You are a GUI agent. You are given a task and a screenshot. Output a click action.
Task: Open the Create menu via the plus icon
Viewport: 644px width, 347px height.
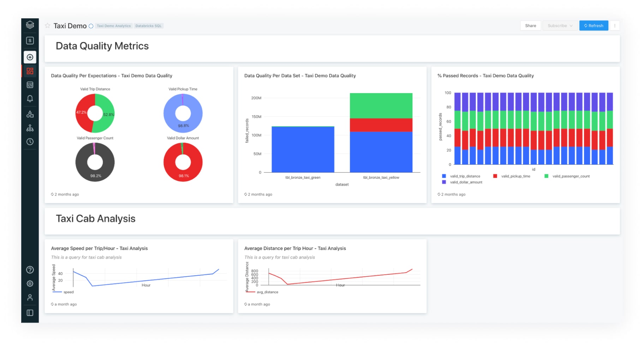pyautogui.click(x=30, y=57)
